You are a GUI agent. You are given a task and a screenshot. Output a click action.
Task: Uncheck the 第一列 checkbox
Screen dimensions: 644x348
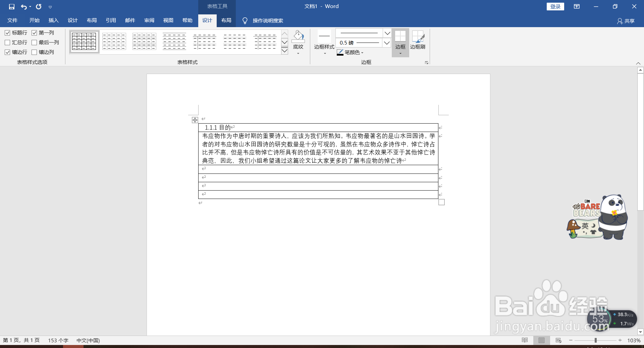34,33
